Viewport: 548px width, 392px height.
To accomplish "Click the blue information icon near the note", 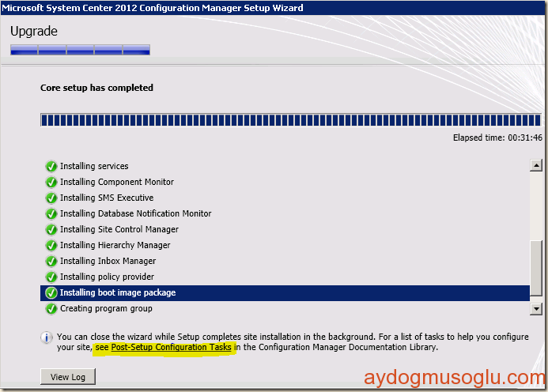I will click(x=47, y=337).
